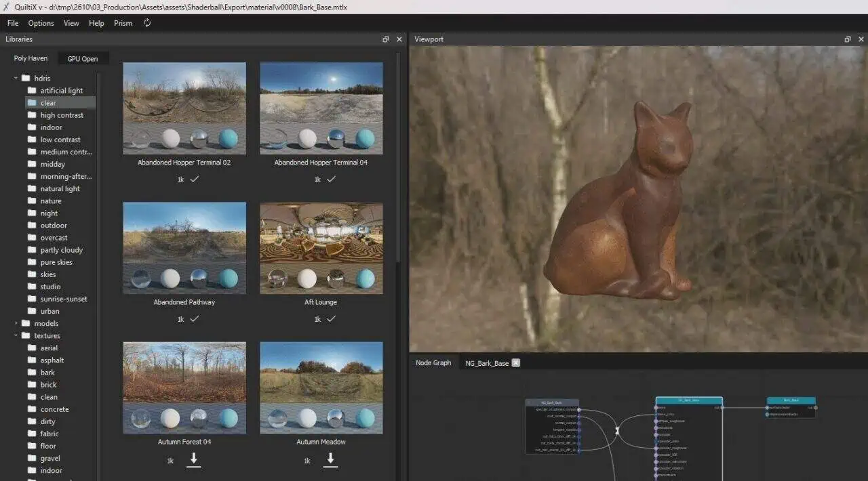The height and width of the screenshot is (481, 868).
Task: Select the urban category
Action: pos(50,312)
